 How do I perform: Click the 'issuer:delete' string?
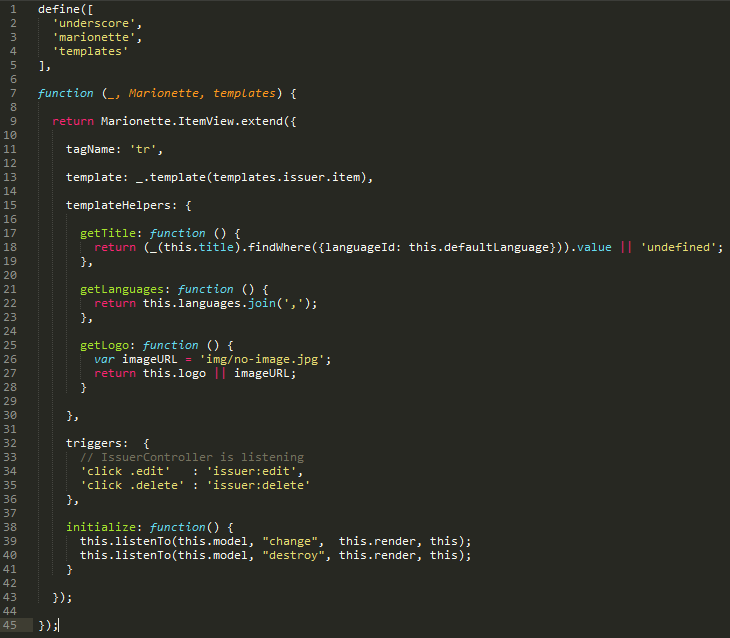[258, 485]
